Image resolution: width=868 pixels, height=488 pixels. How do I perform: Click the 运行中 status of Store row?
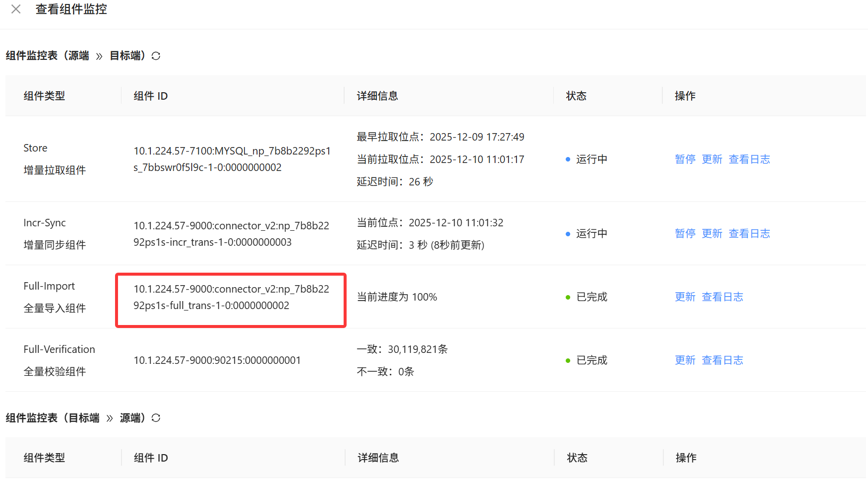click(x=592, y=159)
